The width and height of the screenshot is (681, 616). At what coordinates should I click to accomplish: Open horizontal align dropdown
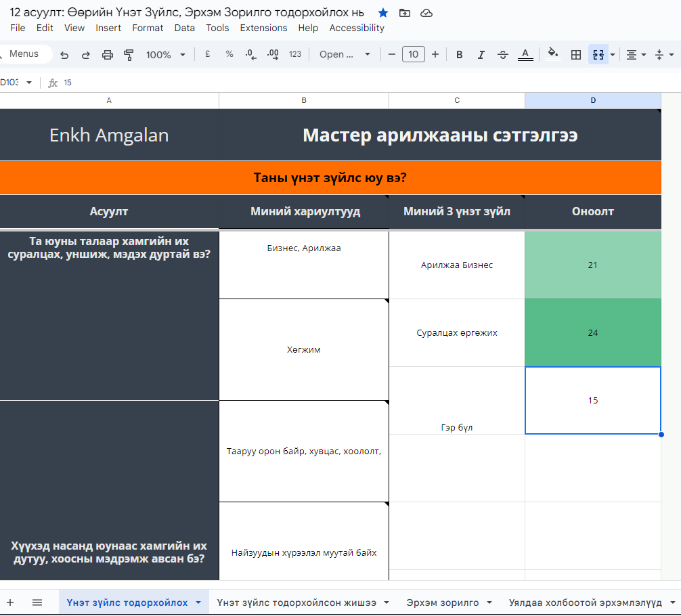coord(636,55)
